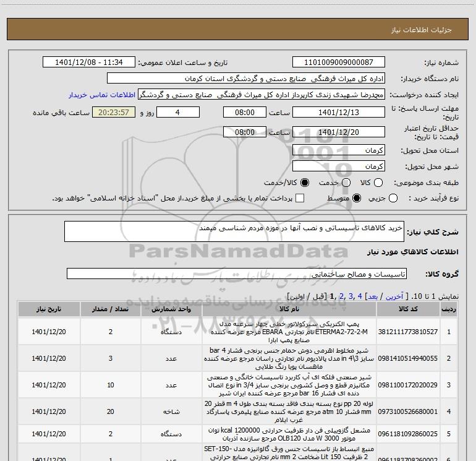
Task: Click the نام کالا column header
Action: (x=289, y=309)
